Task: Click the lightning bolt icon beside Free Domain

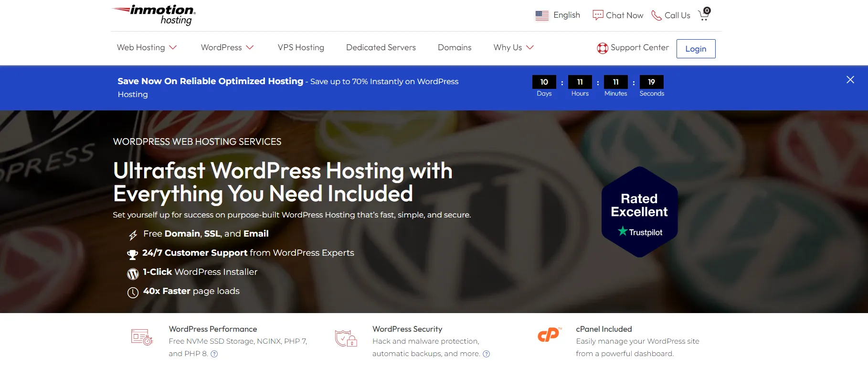Action: 133,235
